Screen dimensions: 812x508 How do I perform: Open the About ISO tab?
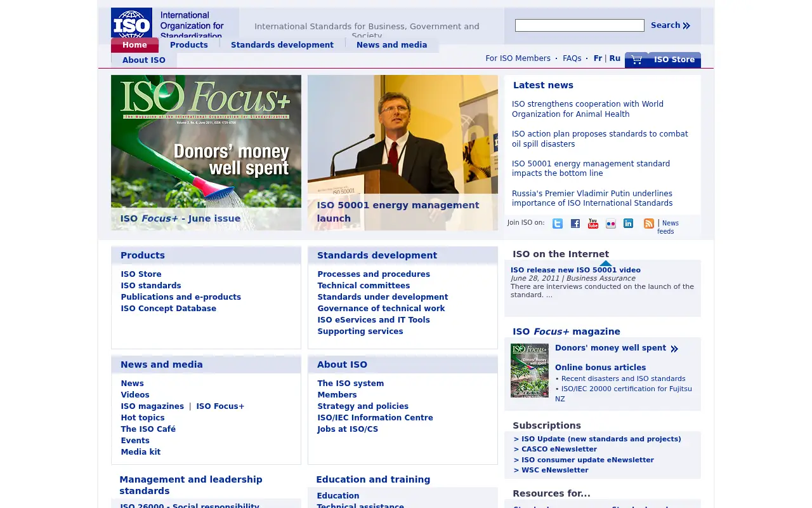(x=144, y=60)
